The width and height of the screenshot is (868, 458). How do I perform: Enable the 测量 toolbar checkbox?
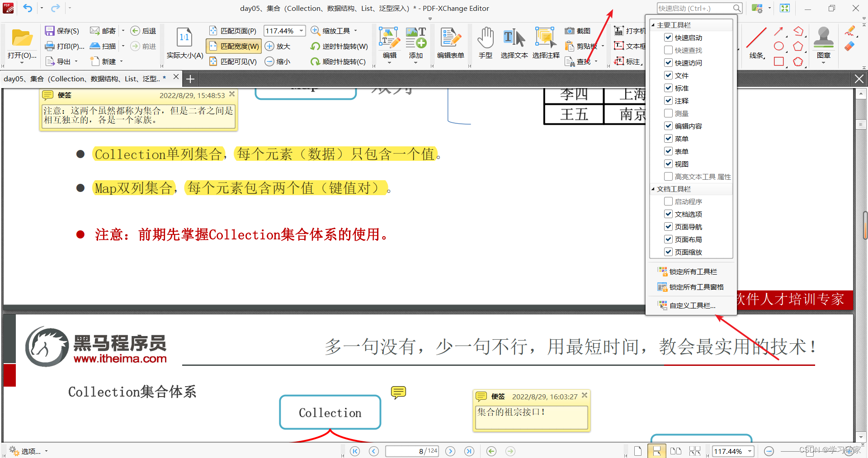click(668, 113)
